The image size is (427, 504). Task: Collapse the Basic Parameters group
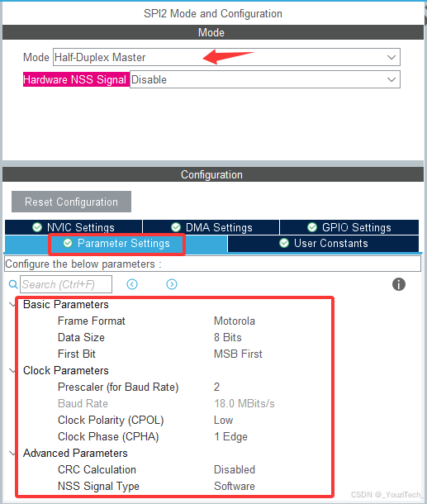(12, 304)
